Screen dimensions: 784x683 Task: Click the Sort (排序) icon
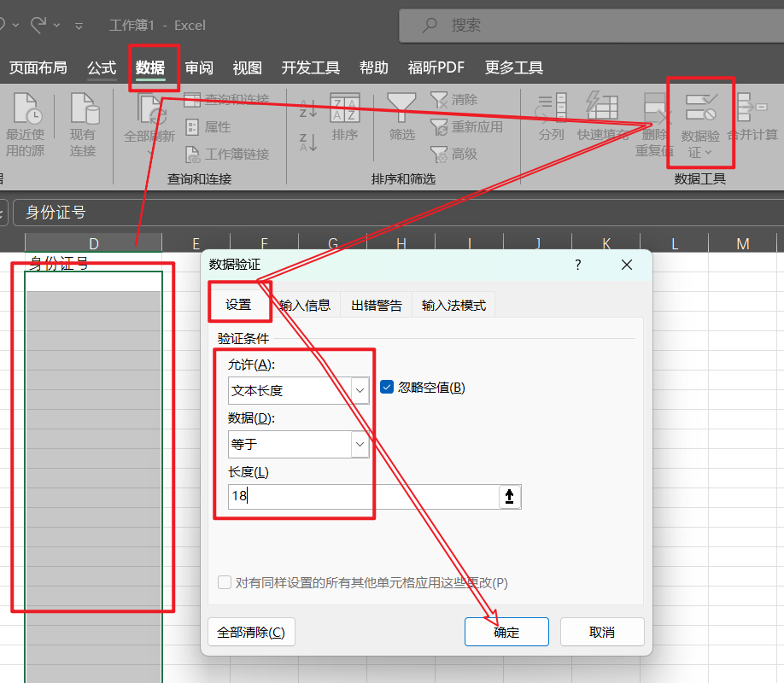point(345,108)
